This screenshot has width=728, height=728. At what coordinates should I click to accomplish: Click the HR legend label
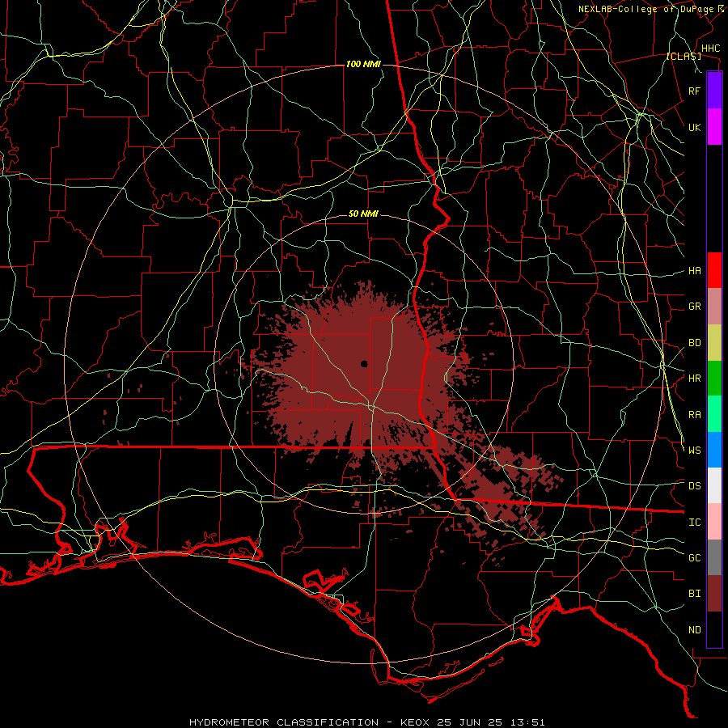(694, 379)
